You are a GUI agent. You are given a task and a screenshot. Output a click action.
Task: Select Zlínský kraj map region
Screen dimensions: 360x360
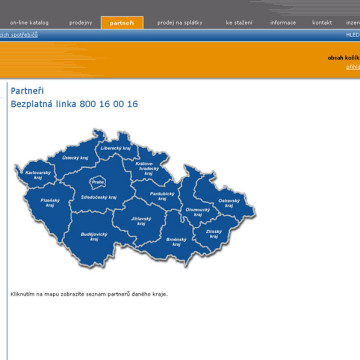click(x=213, y=234)
